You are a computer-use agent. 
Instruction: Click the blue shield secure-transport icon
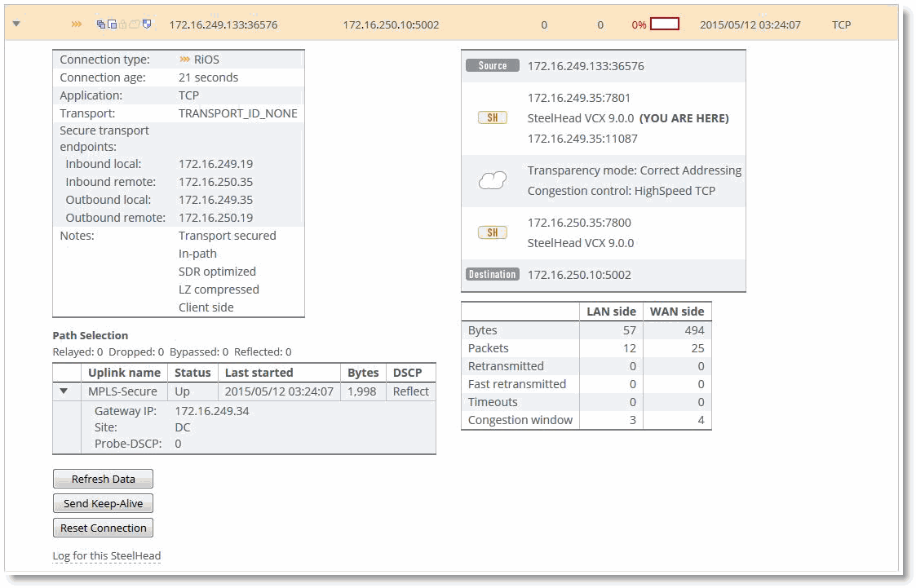147,24
